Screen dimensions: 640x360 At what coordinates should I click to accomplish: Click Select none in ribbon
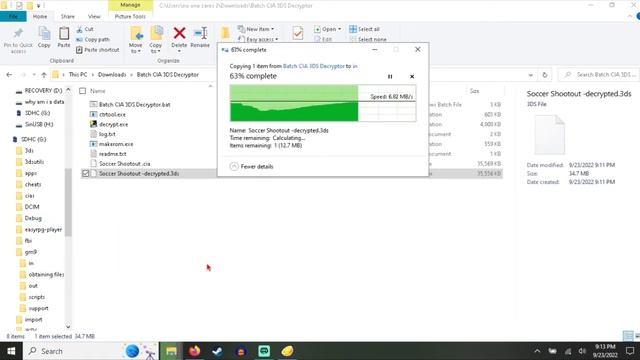368,40
